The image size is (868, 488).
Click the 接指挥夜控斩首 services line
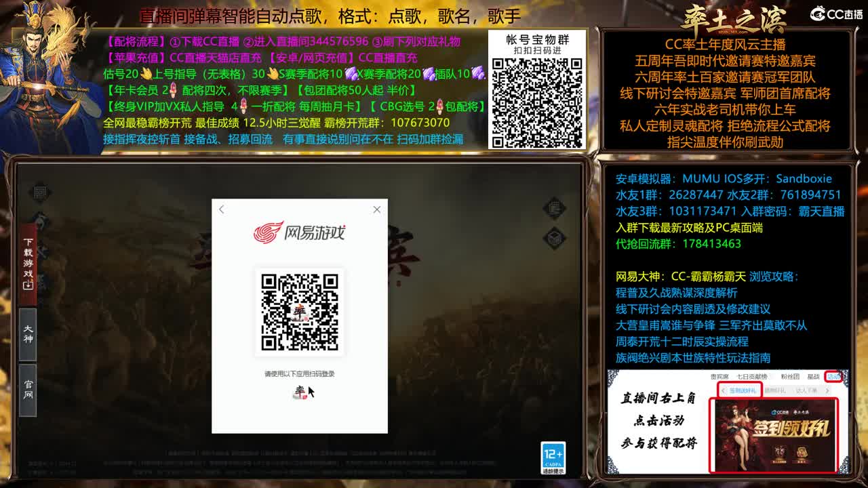(x=283, y=139)
